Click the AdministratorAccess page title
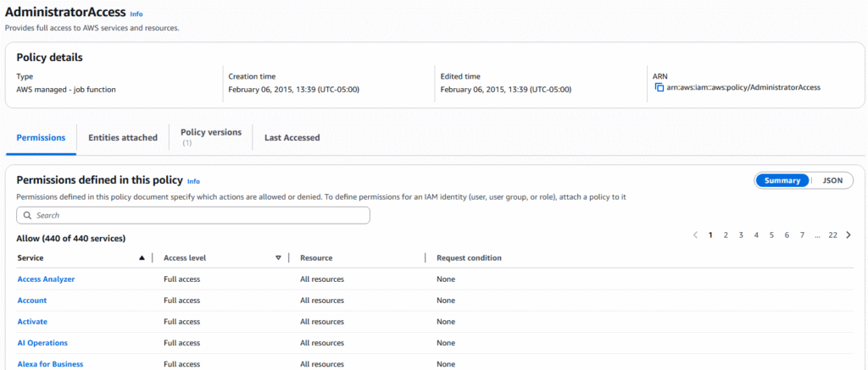Screen dimensions: 868x370 [x=65, y=12]
